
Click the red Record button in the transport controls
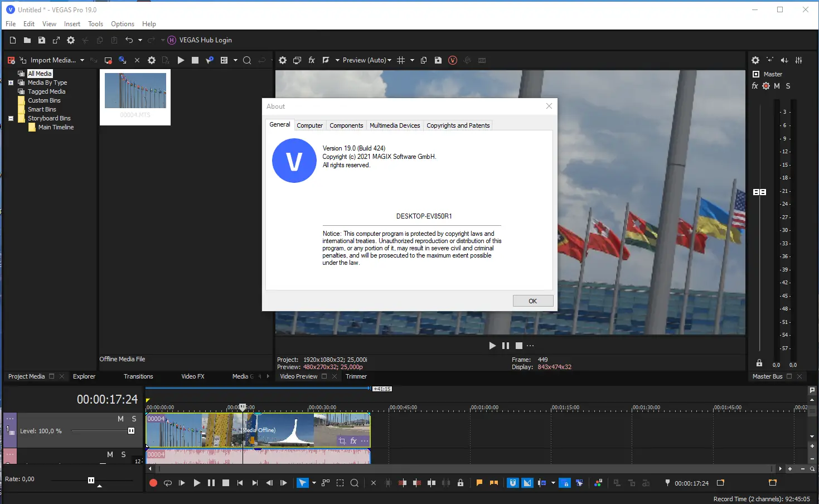pos(153,483)
